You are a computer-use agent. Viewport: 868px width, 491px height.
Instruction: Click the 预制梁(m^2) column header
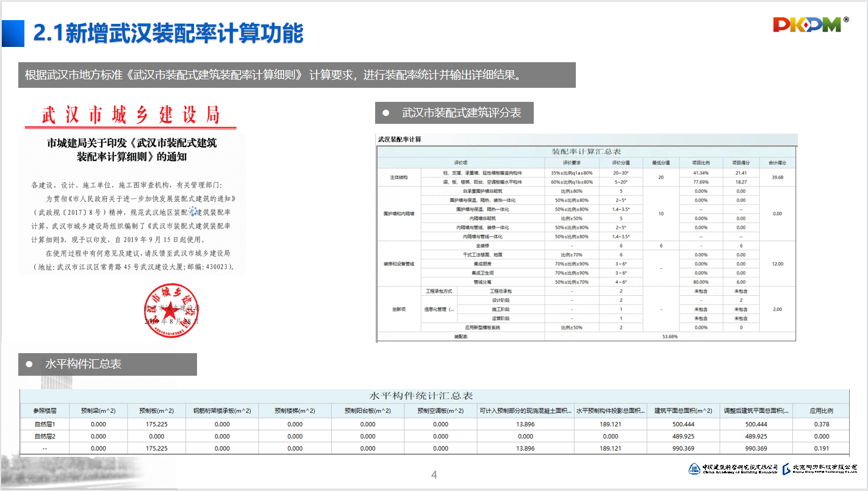(x=98, y=410)
